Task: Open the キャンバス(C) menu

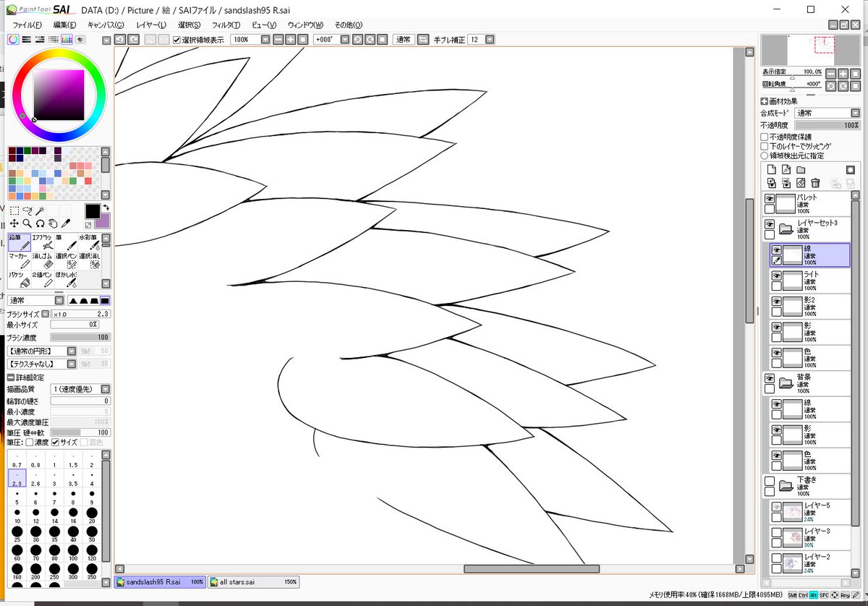Action: tap(105, 25)
